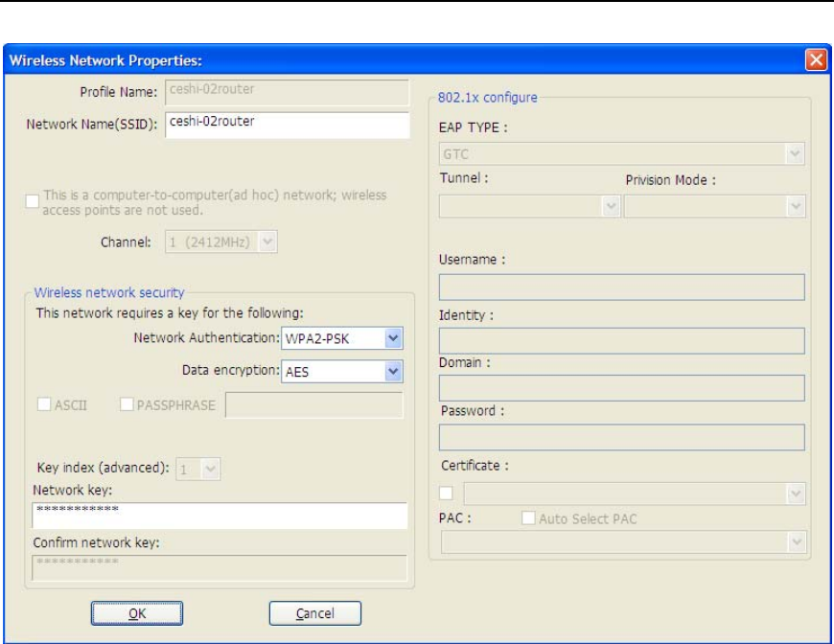Viewport: 834px width, 644px height.
Task: Close the Wireless Network Properties dialog
Action: (x=816, y=60)
